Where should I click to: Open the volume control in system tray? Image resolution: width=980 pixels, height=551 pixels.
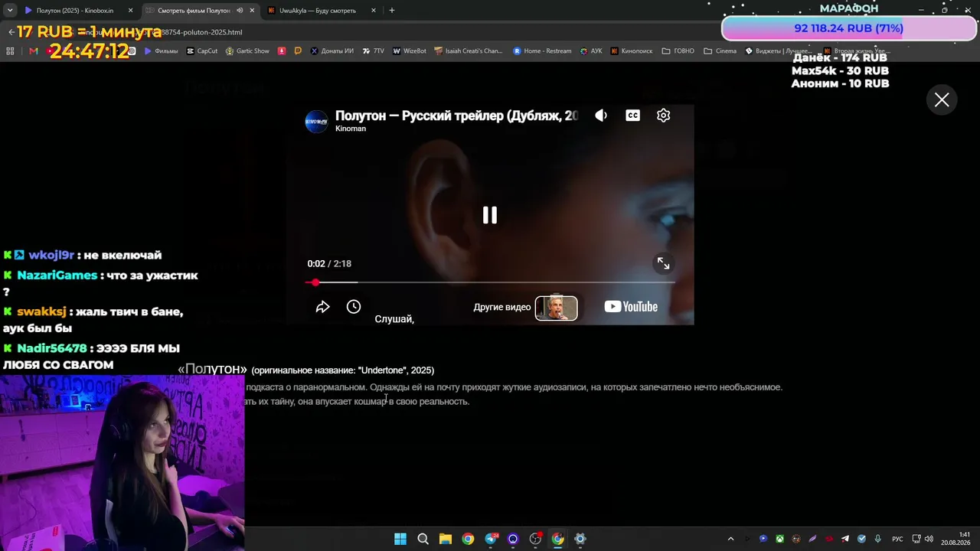(x=929, y=539)
